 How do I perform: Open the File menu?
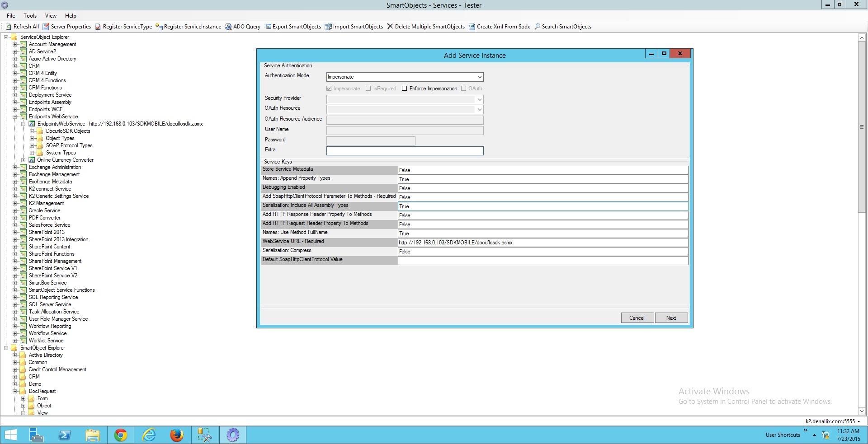pos(11,16)
